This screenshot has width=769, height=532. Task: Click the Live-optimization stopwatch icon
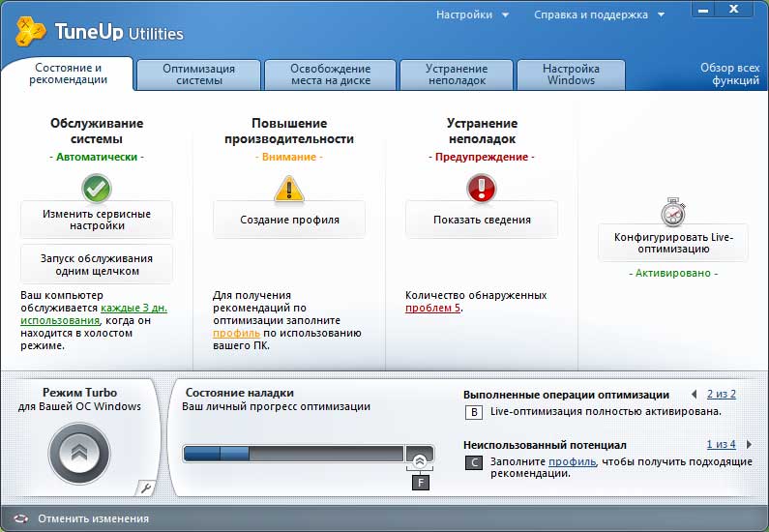pos(672,211)
